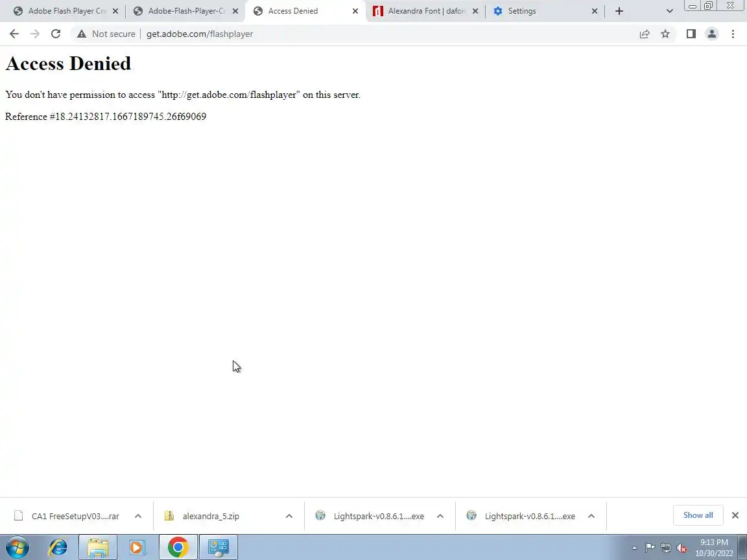Open the Chrome three-dot menu
This screenshot has height=560, width=747.
733,34
